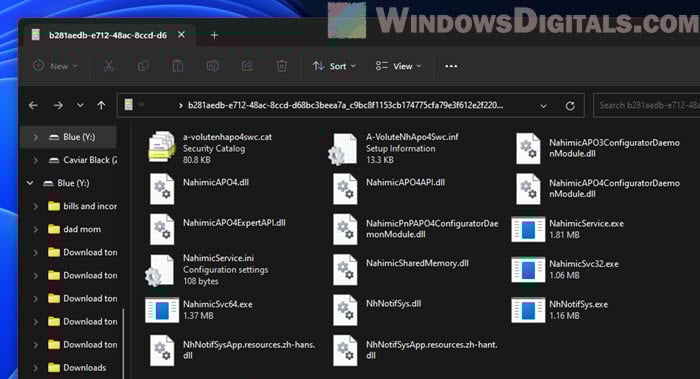Select the NahimicSharedMemory.dll file icon

click(x=345, y=270)
